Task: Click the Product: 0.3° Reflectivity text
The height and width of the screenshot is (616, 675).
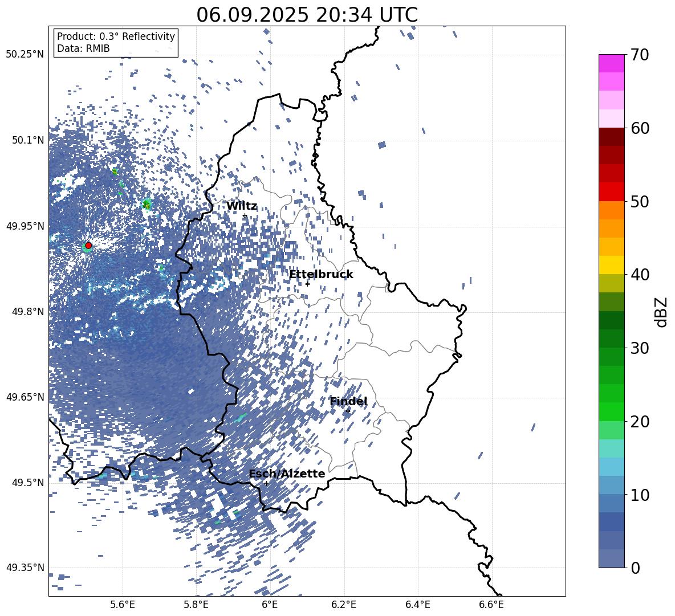Action: pyautogui.click(x=116, y=36)
